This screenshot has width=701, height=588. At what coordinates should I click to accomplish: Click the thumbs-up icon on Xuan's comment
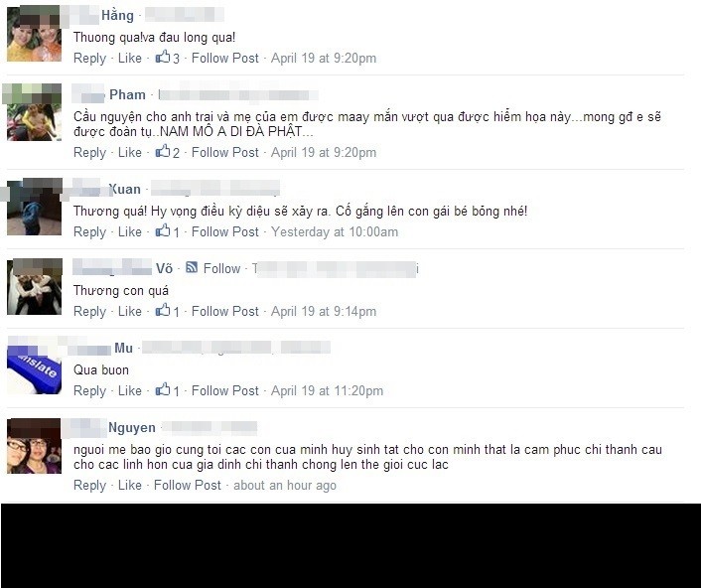pyautogui.click(x=163, y=230)
